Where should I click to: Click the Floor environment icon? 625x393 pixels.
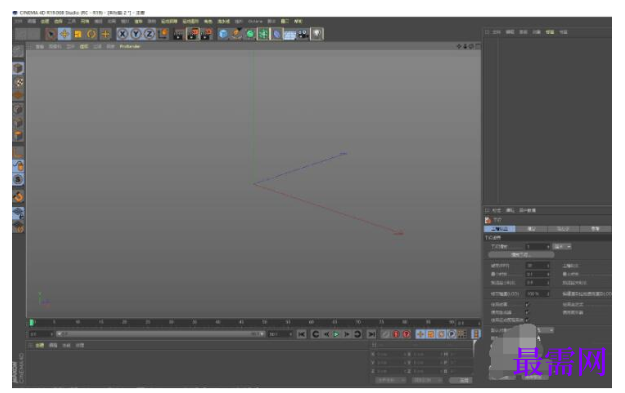(289, 35)
